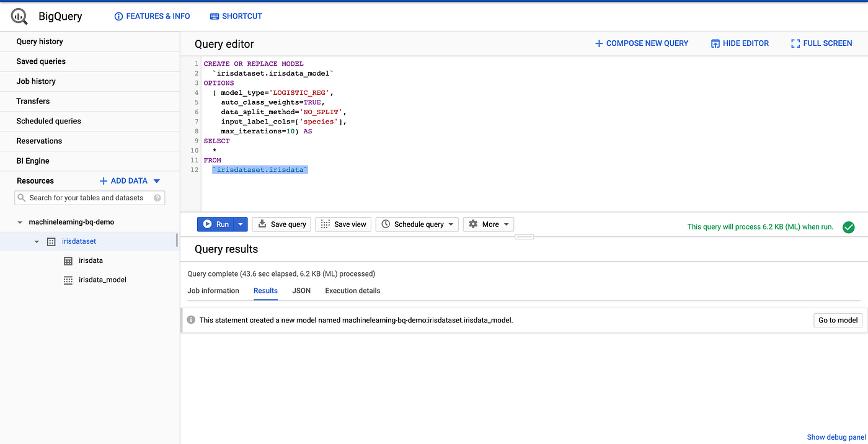868x444 pixels.
Task: Click the Hide Editor icon
Action: [x=715, y=43]
